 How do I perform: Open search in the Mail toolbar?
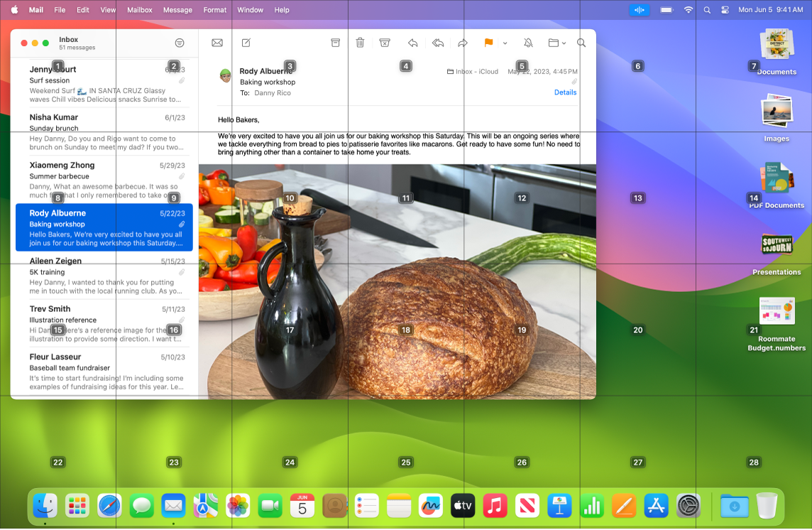pos(581,43)
